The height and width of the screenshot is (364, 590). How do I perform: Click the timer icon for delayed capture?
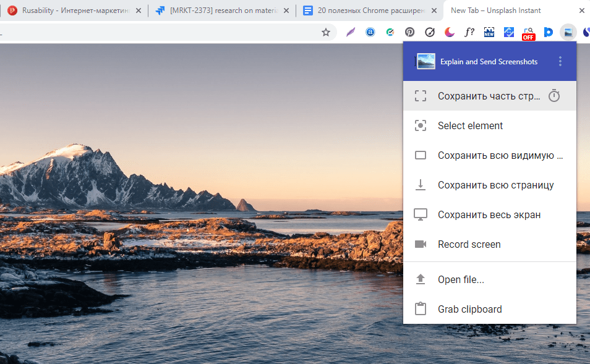[x=554, y=96]
